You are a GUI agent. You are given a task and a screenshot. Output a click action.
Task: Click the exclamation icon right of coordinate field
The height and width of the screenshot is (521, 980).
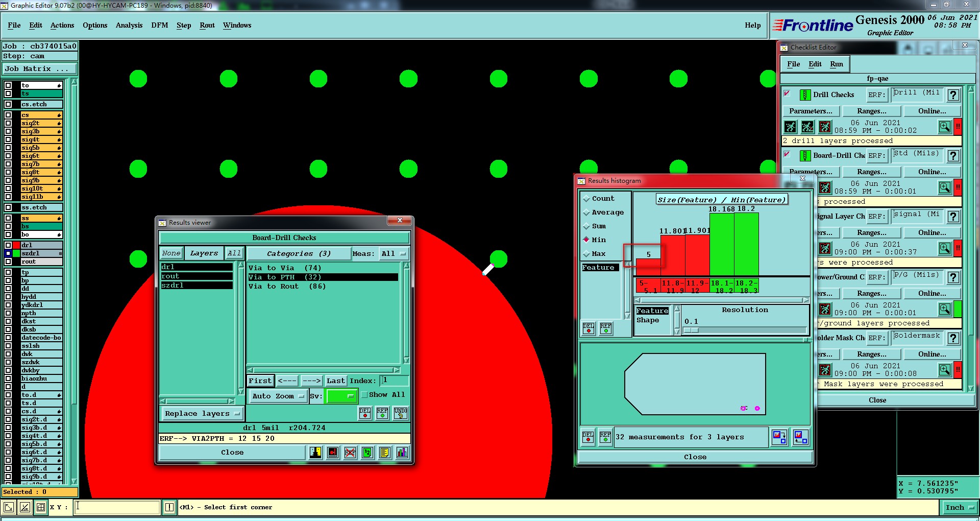tap(169, 507)
